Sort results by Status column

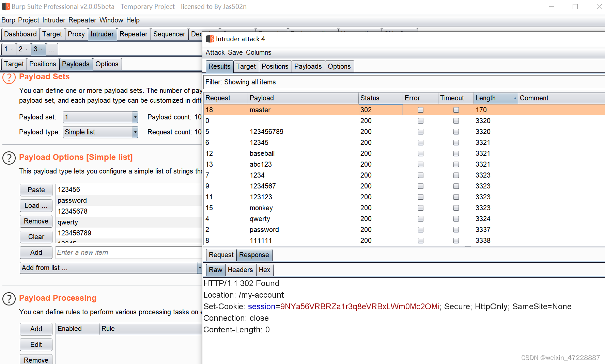point(381,98)
